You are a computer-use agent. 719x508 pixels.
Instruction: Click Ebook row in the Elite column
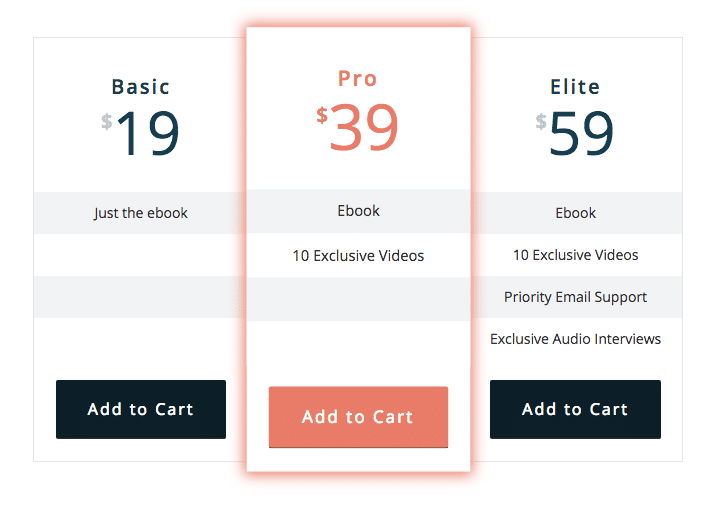point(576,213)
